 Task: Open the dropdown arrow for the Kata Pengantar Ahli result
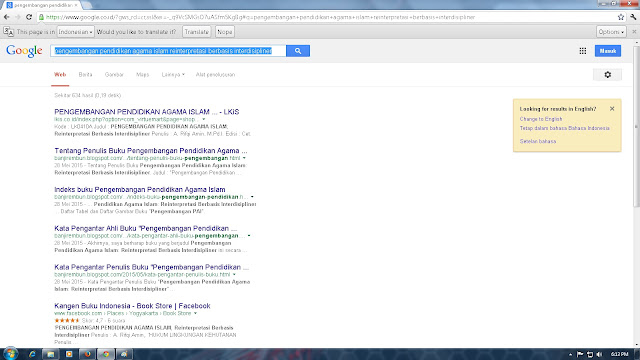[249, 236]
